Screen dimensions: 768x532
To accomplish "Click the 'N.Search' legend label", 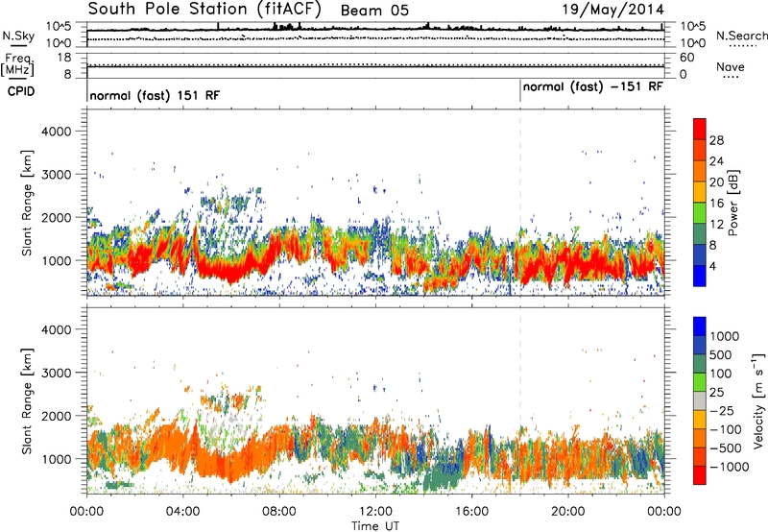I will click(x=741, y=36).
